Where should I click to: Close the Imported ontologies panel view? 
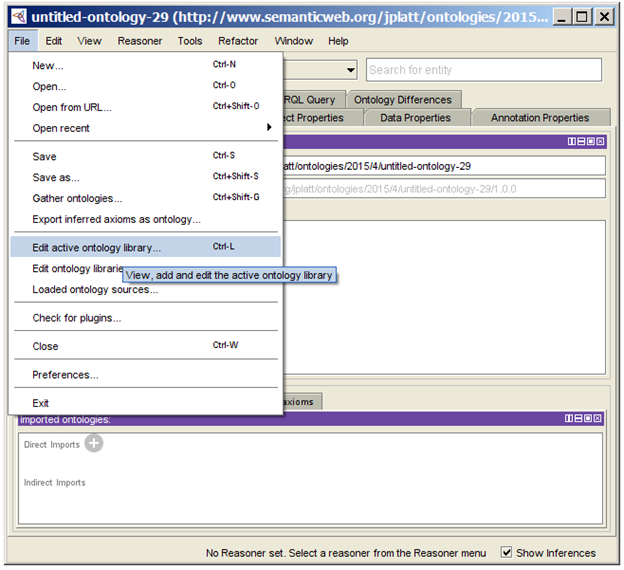tap(598, 419)
